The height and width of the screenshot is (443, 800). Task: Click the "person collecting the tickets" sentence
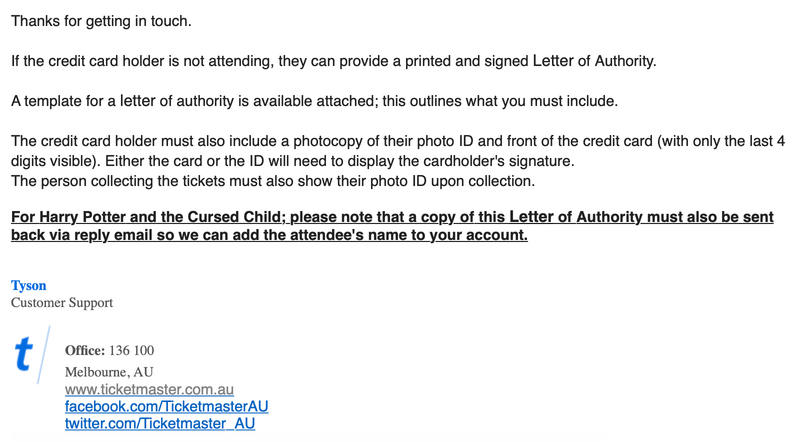273,181
